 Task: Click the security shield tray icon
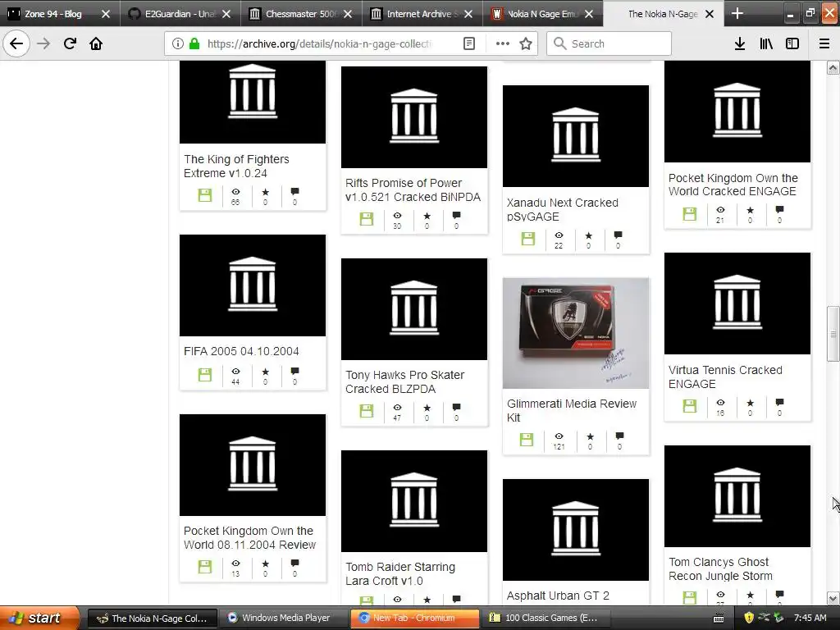(x=749, y=619)
